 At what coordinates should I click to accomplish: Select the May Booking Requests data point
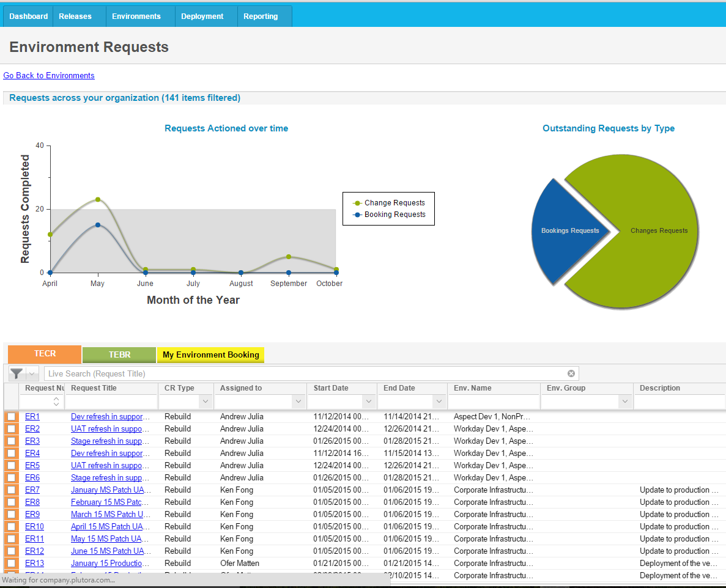tap(98, 225)
